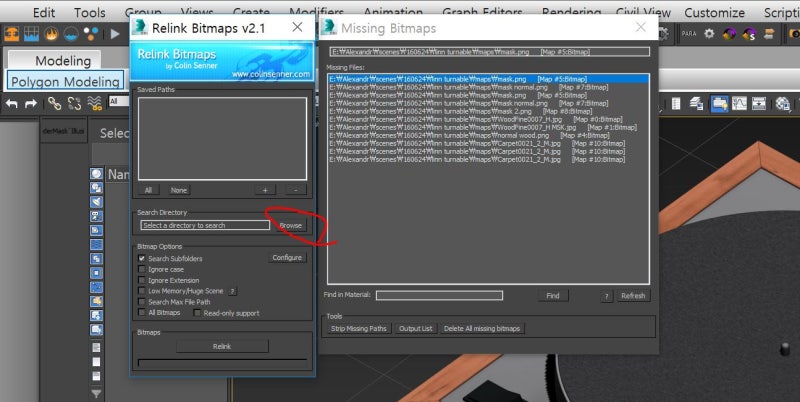Open the Civil View menu
The width and height of the screenshot is (800, 402).
(x=643, y=12)
